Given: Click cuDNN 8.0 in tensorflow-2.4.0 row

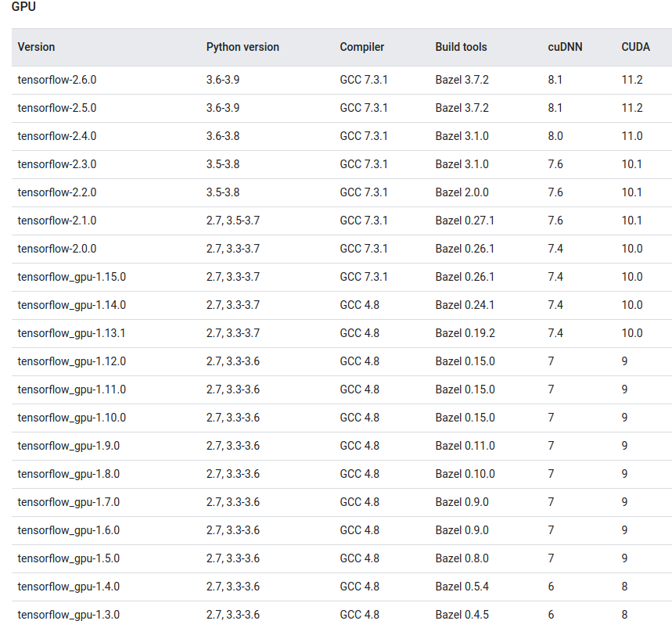Looking at the screenshot, I should pos(555,136).
